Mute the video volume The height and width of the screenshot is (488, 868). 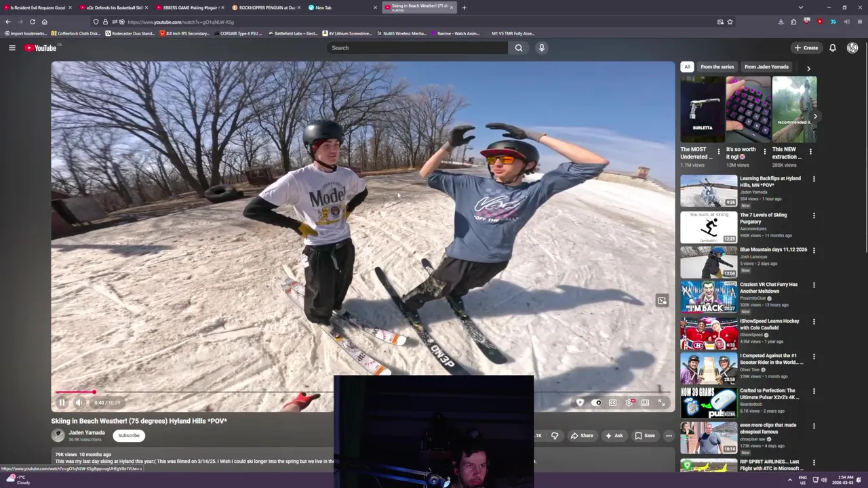(79, 403)
